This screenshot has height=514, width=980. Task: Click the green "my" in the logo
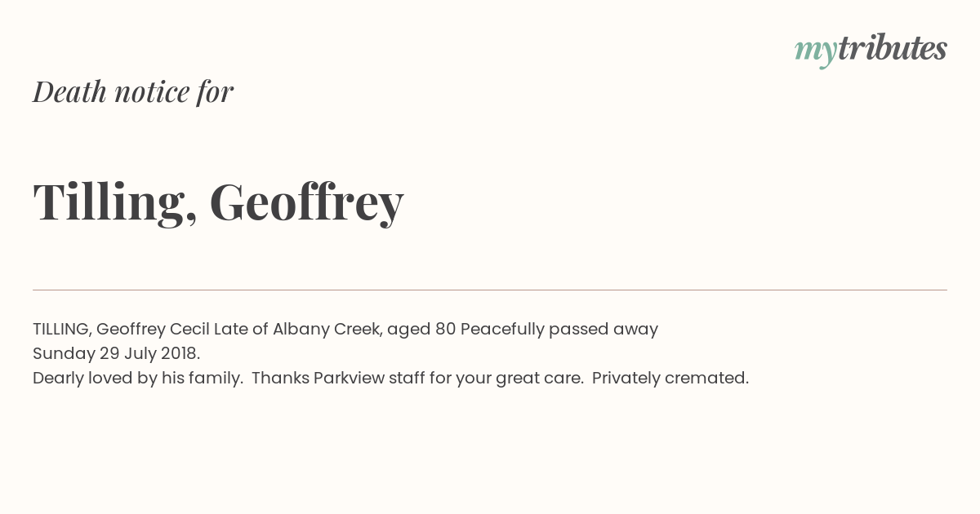click(815, 52)
